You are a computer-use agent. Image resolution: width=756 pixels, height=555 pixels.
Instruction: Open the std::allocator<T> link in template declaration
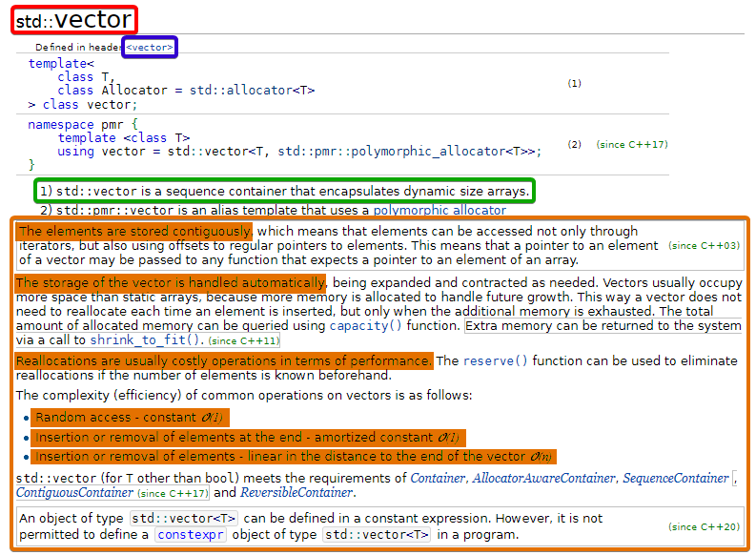[x=252, y=91]
